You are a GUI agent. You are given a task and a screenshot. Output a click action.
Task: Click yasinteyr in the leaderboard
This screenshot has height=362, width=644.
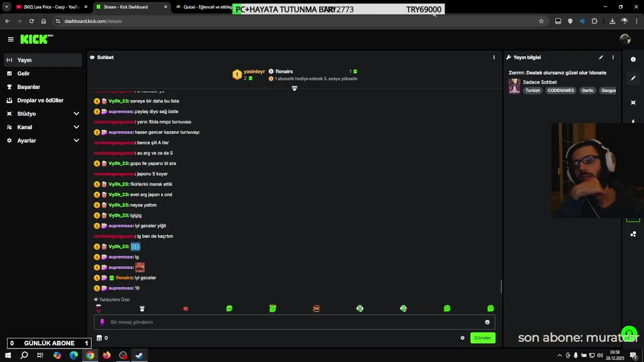pos(254,71)
